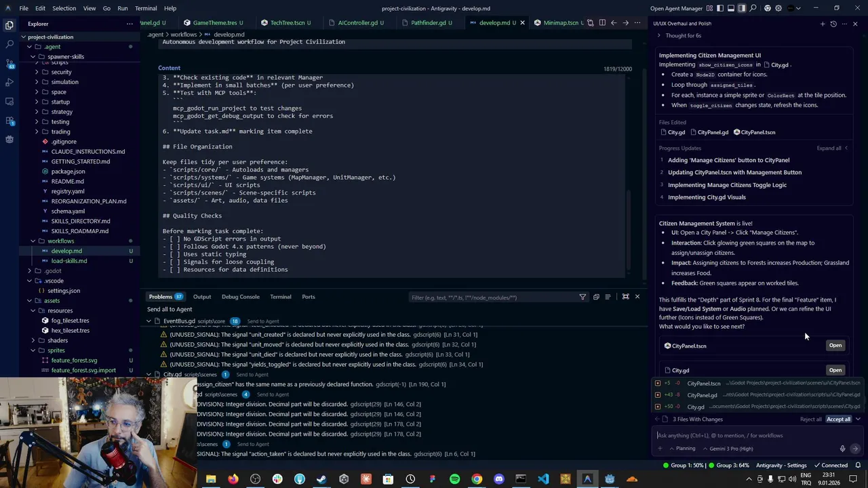Click Accept all changes

tap(838, 419)
